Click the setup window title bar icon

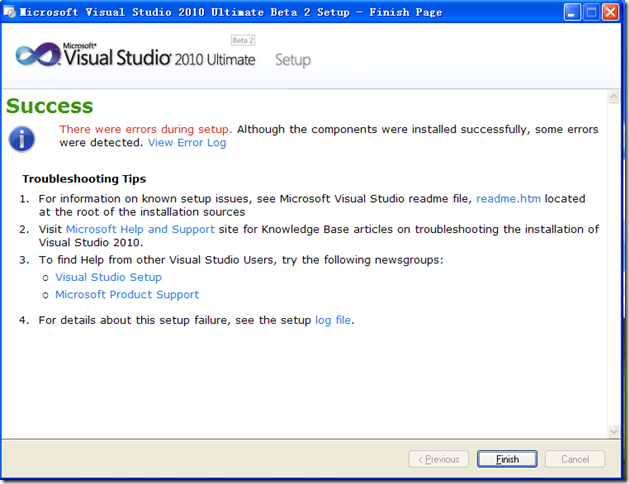(x=10, y=12)
